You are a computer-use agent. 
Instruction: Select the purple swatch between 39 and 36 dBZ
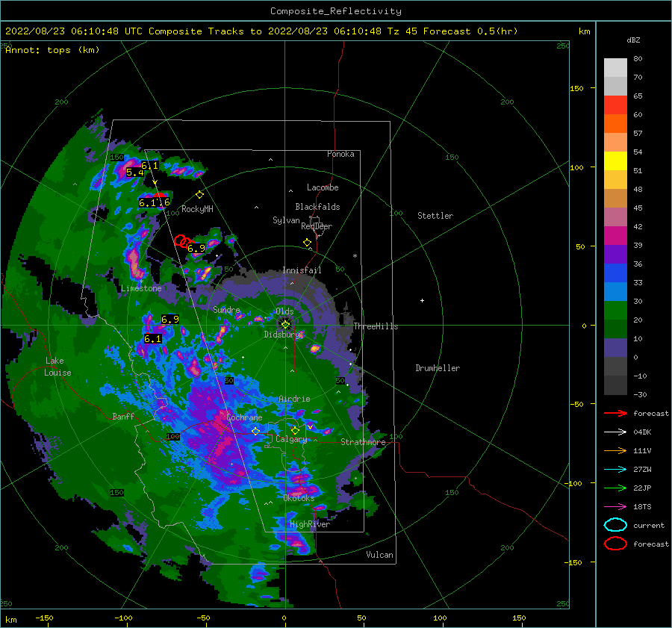tap(615, 254)
